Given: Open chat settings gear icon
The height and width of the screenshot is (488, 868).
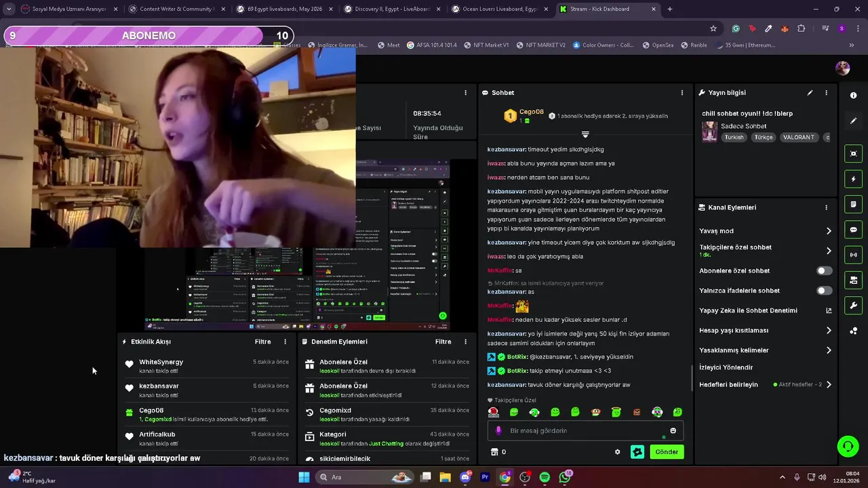Looking at the screenshot, I should click(617, 452).
